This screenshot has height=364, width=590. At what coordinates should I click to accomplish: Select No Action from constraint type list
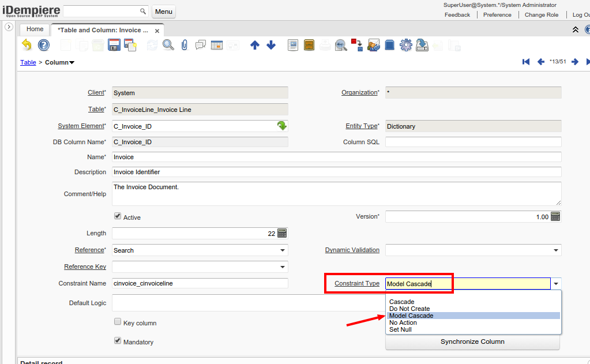click(403, 322)
